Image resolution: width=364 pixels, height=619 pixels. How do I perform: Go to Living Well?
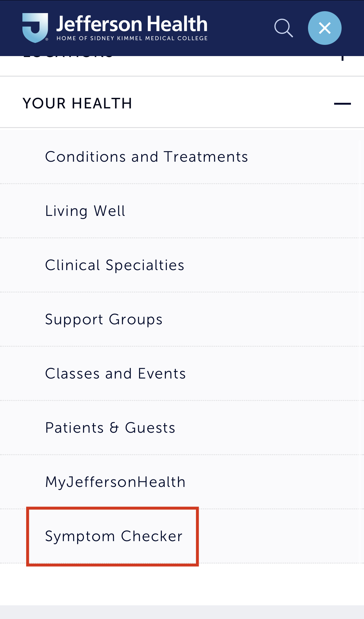[x=85, y=211]
